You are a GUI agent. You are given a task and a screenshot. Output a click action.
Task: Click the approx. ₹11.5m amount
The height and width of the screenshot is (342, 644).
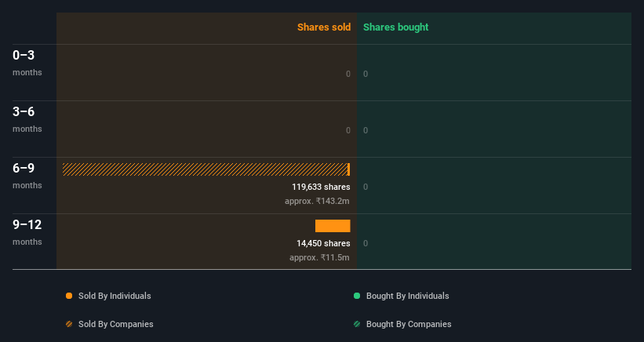[319, 258]
